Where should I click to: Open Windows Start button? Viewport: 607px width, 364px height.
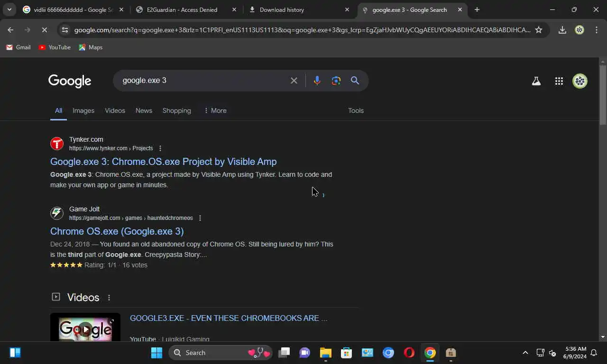156,353
